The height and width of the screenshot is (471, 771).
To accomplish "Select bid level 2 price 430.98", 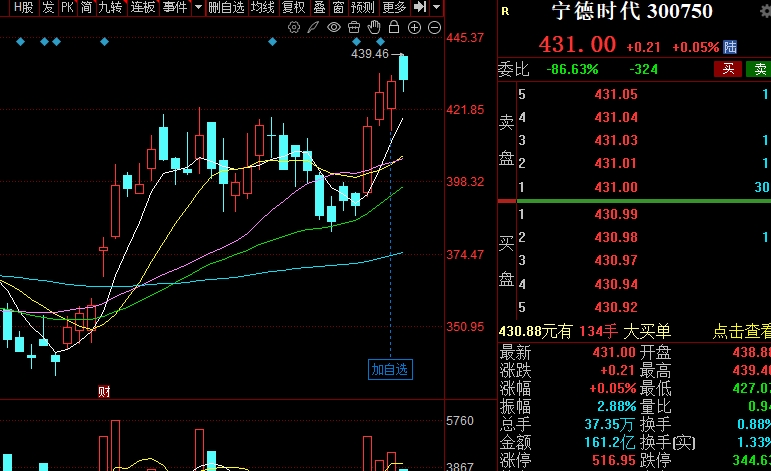I will [616, 237].
